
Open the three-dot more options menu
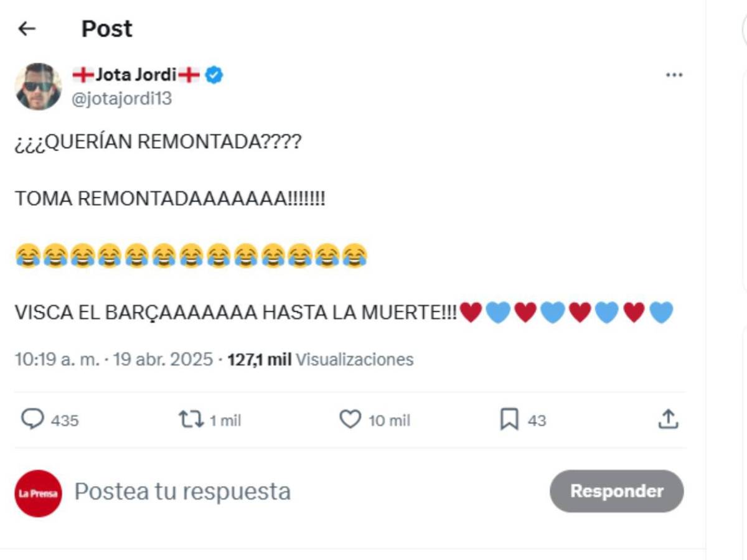674,74
